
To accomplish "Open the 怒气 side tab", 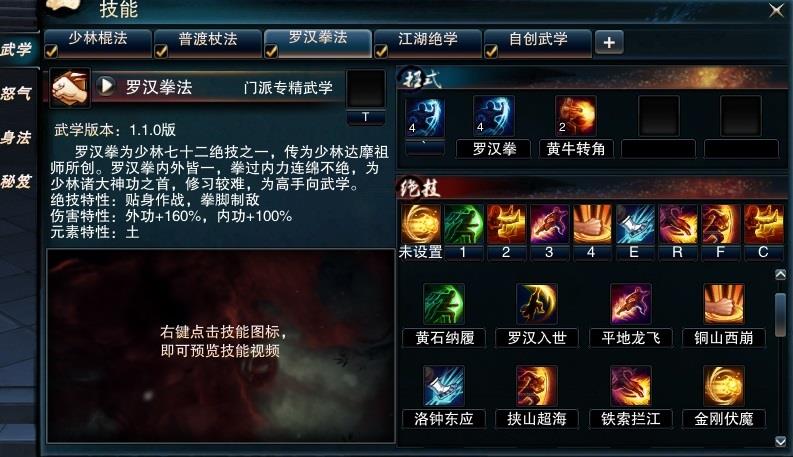I will point(17,93).
